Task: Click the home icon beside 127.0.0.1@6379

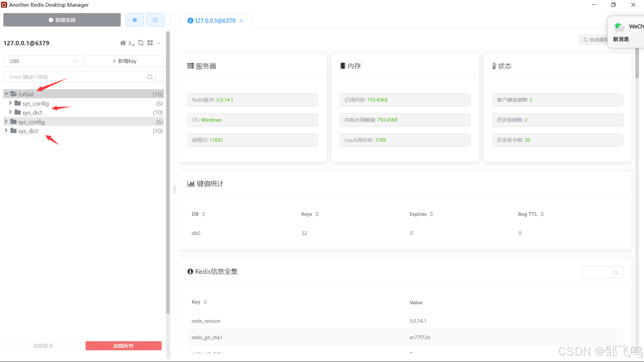Action: click(123, 43)
